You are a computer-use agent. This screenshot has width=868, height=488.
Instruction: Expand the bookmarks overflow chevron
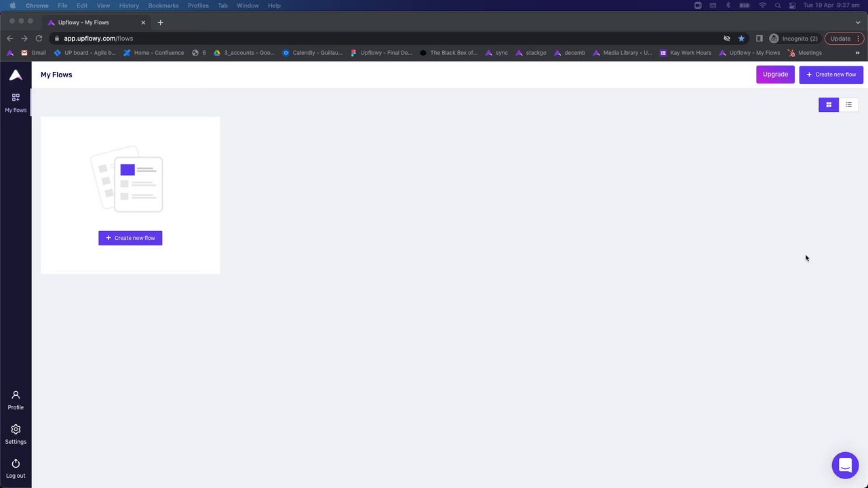(x=857, y=53)
